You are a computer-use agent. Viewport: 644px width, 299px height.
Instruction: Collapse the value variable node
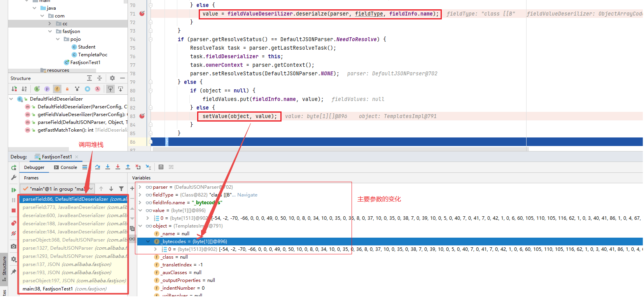point(140,210)
